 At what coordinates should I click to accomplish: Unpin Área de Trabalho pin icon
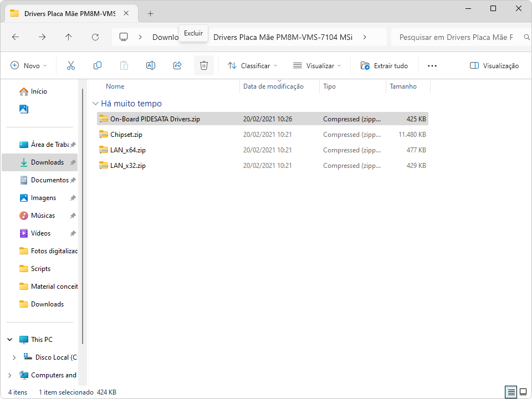(73, 145)
